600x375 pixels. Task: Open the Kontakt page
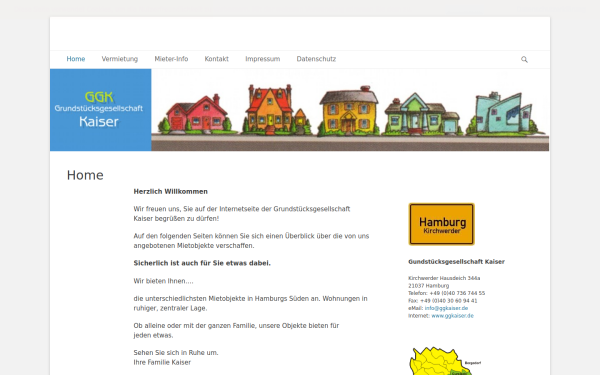pyautogui.click(x=217, y=59)
